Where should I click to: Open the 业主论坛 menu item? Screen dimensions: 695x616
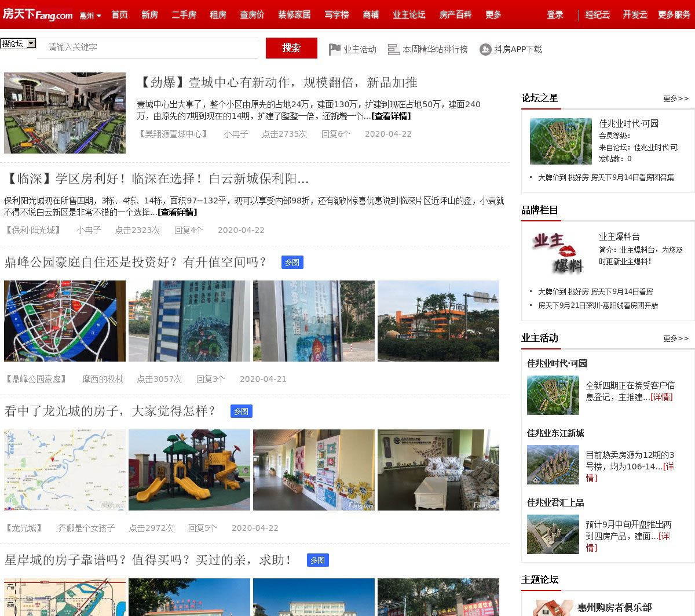(x=409, y=14)
